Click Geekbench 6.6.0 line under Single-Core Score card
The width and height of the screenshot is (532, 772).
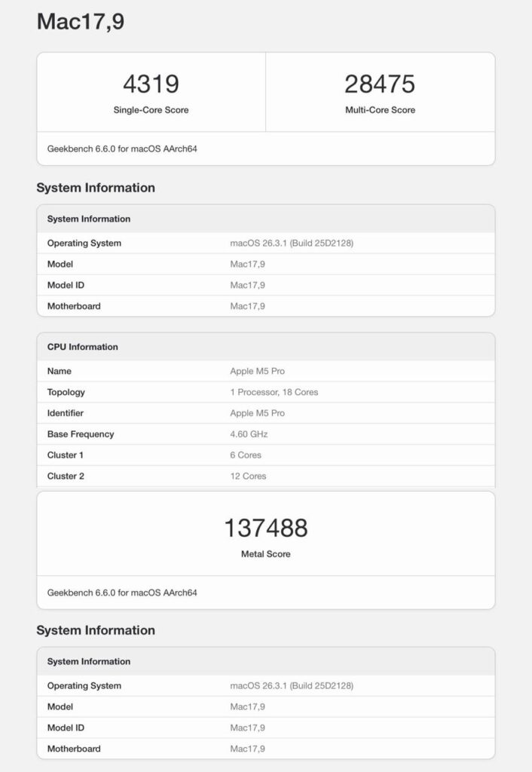coord(122,149)
